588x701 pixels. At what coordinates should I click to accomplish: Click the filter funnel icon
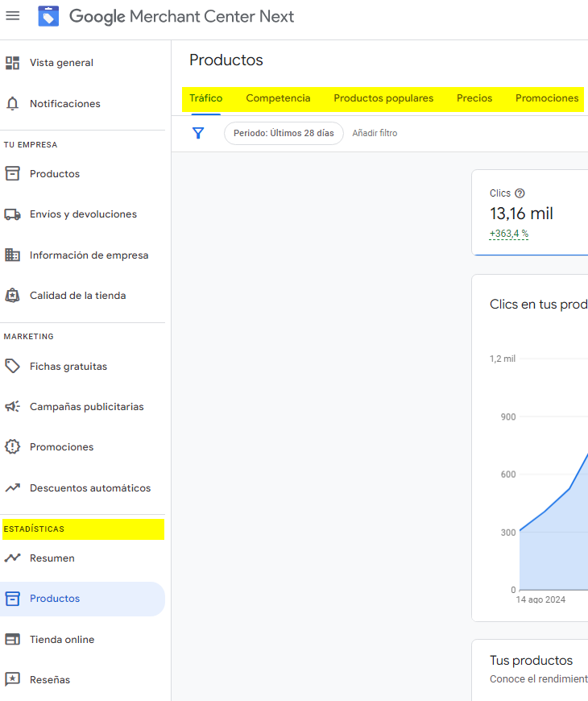[x=198, y=133]
